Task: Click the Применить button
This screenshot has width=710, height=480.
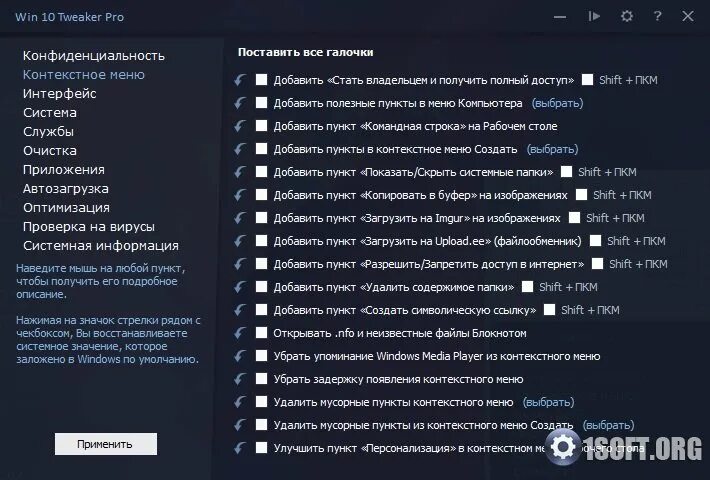Action: pyautogui.click(x=106, y=444)
